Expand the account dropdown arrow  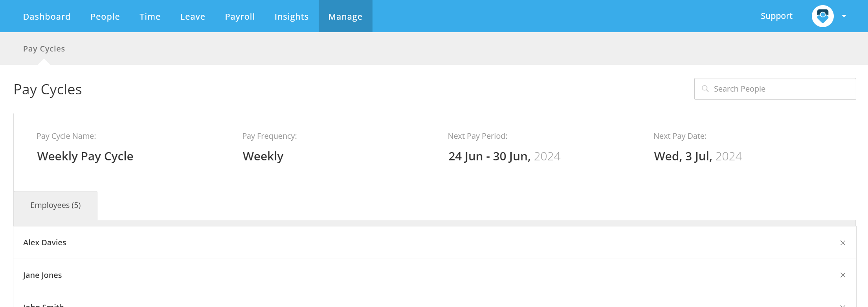tap(844, 16)
